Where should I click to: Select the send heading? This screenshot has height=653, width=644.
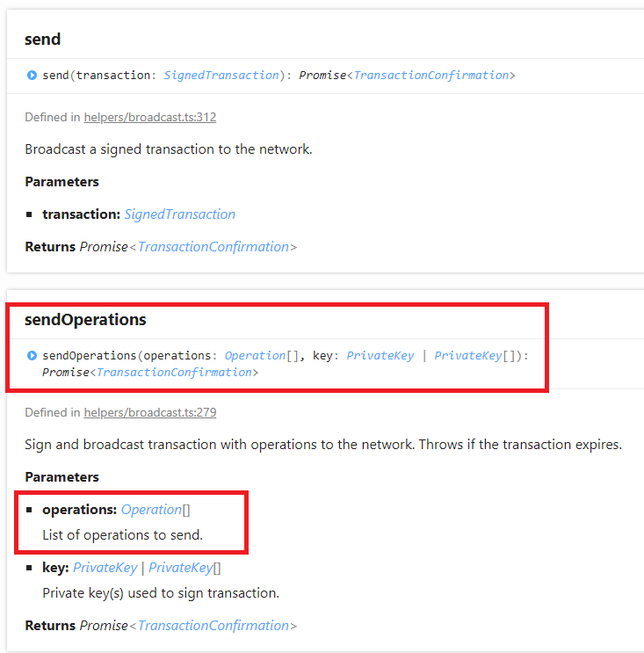point(42,40)
